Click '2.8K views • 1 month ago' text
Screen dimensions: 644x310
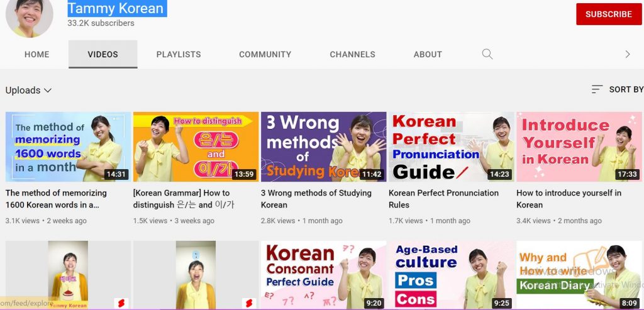pos(302,221)
